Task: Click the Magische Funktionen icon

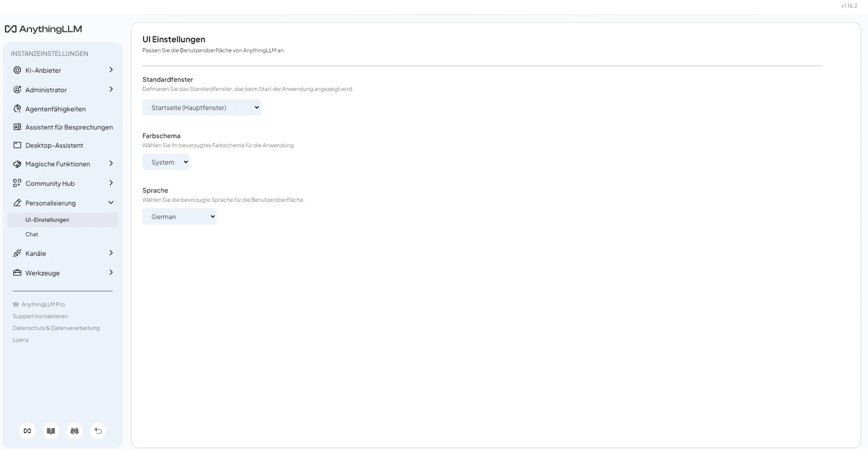Action: (x=17, y=164)
